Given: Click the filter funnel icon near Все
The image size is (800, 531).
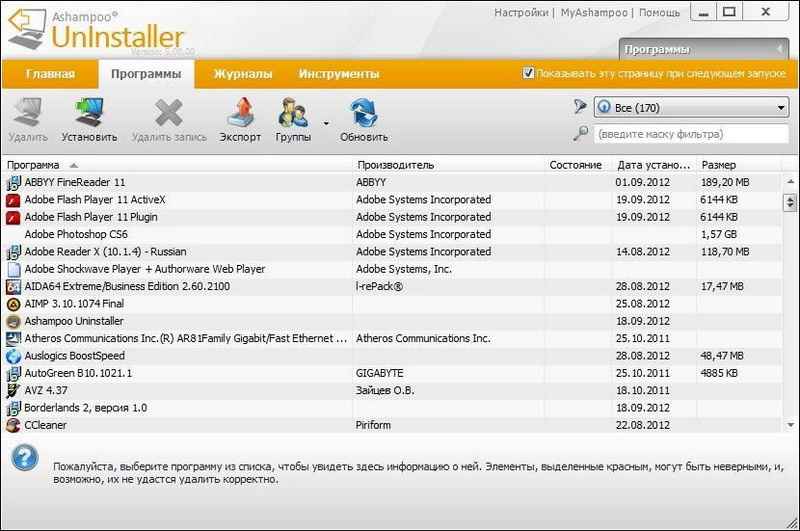Looking at the screenshot, I should 580,107.
